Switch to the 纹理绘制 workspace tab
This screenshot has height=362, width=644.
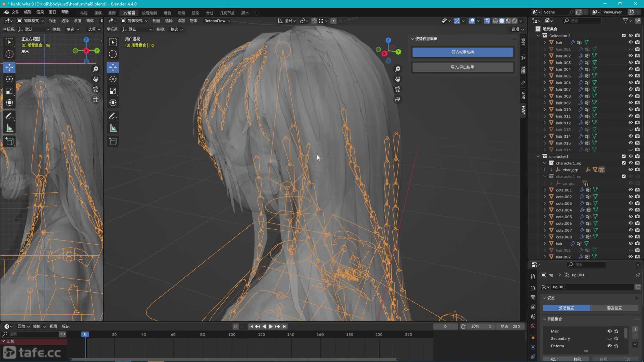click(x=149, y=13)
